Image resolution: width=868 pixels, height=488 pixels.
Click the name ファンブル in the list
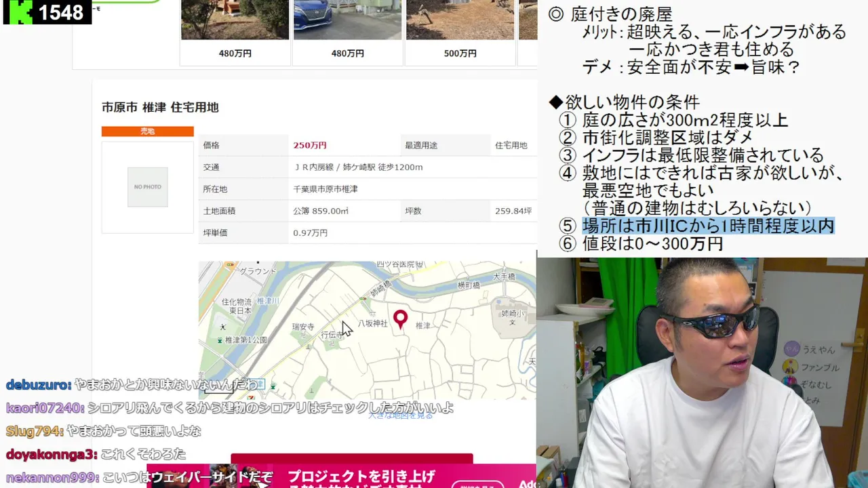click(821, 367)
